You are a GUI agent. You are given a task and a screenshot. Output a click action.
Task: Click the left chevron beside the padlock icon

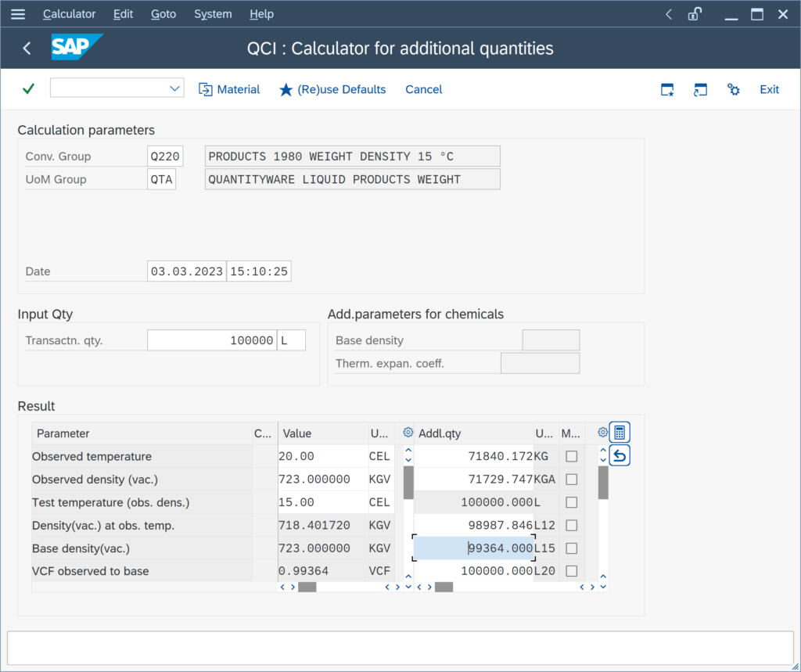[x=669, y=14]
